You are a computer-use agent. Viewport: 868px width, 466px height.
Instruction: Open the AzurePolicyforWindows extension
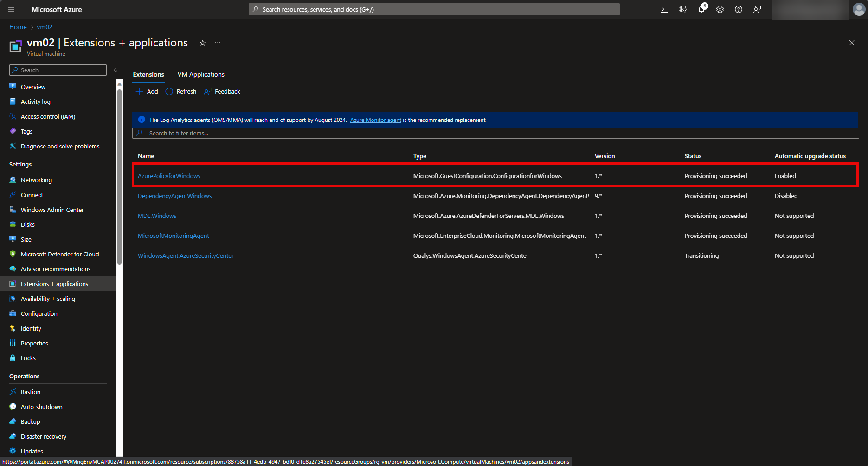(169, 176)
